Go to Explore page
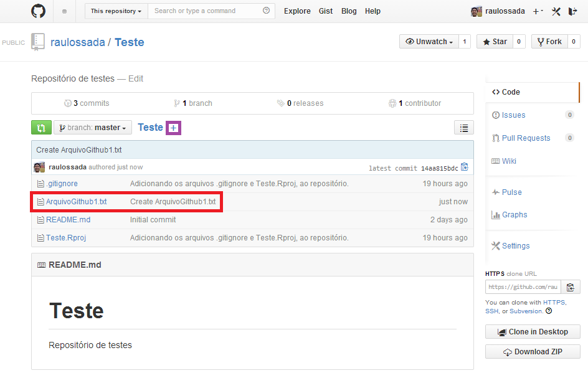Viewport: 588px width, 378px height. pos(297,11)
